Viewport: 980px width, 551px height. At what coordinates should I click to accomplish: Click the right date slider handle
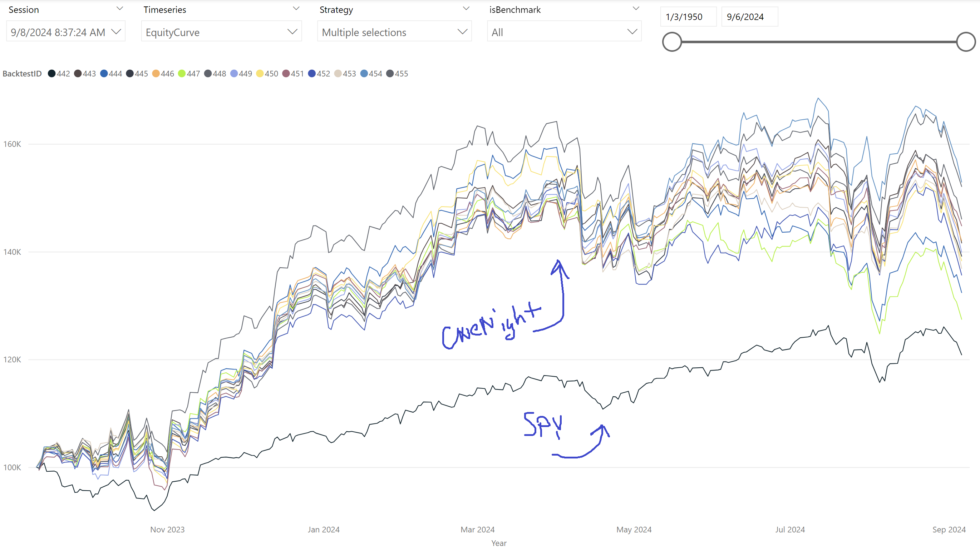(x=966, y=42)
